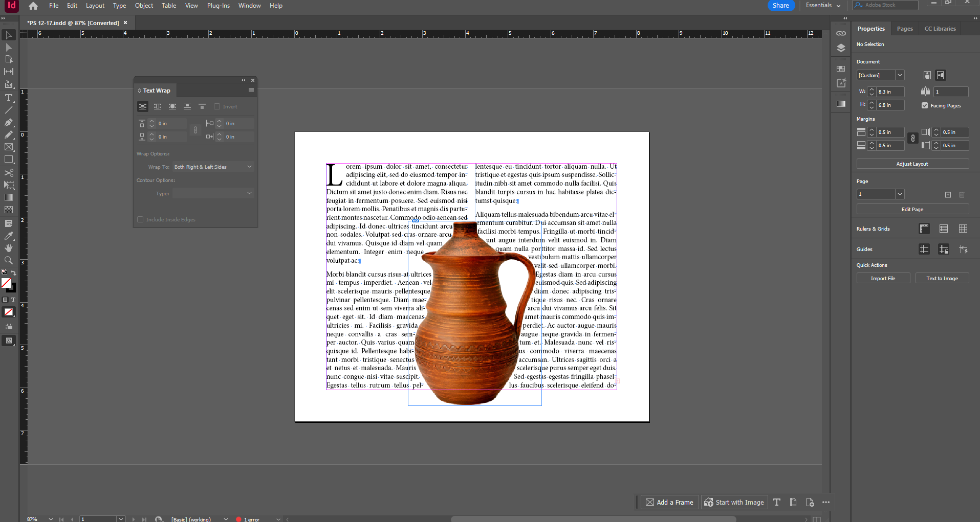Image resolution: width=980 pixels, height=522 pixels.
Task: Open the File menu
Action: [x=54, y=6]
